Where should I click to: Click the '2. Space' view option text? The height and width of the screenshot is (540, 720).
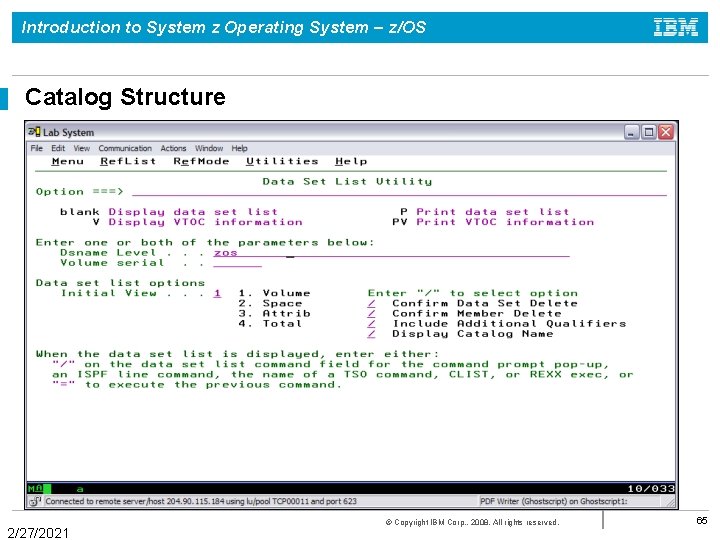coord(270,303)
